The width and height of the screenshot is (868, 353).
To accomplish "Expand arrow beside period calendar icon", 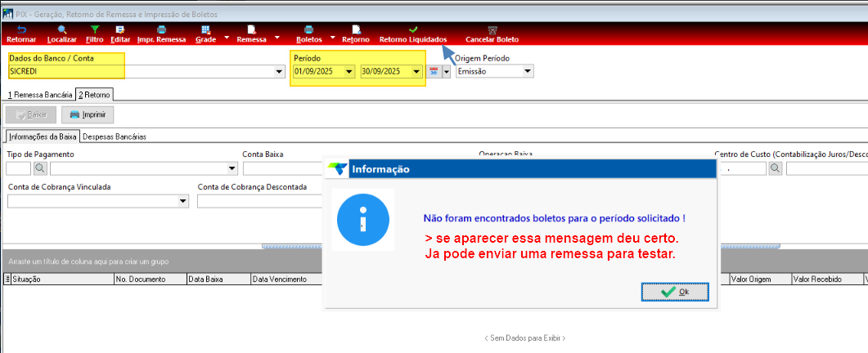I will coord(446,71).
